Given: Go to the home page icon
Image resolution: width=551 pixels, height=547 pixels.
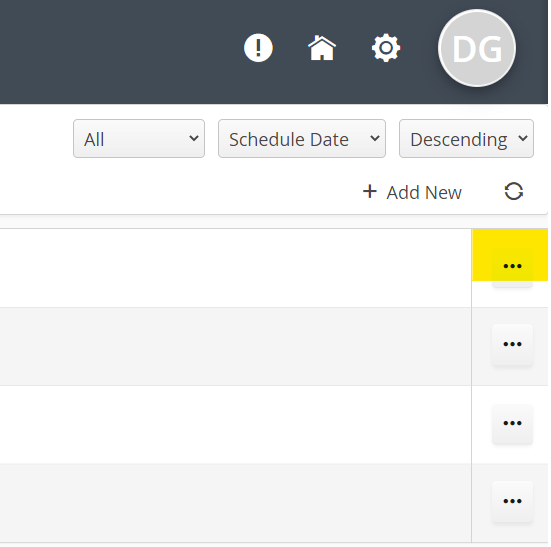Looking at the screenshot, I should 322,48.
